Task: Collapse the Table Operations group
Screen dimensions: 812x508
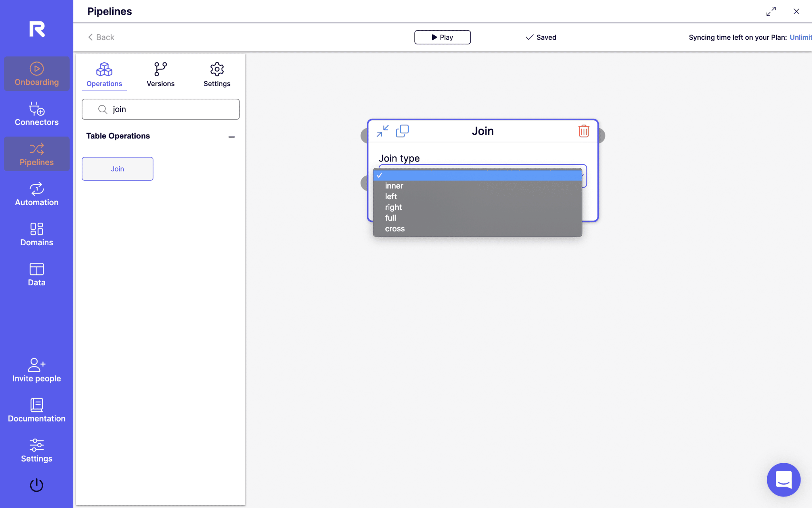Action: (232, 137)
